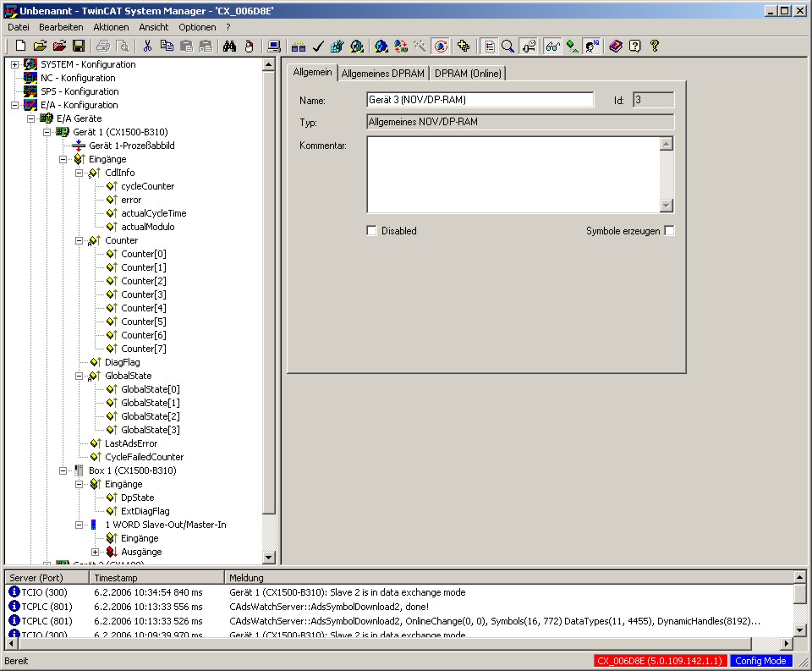Click red CX_006D8E target status field

pos(660,661)
